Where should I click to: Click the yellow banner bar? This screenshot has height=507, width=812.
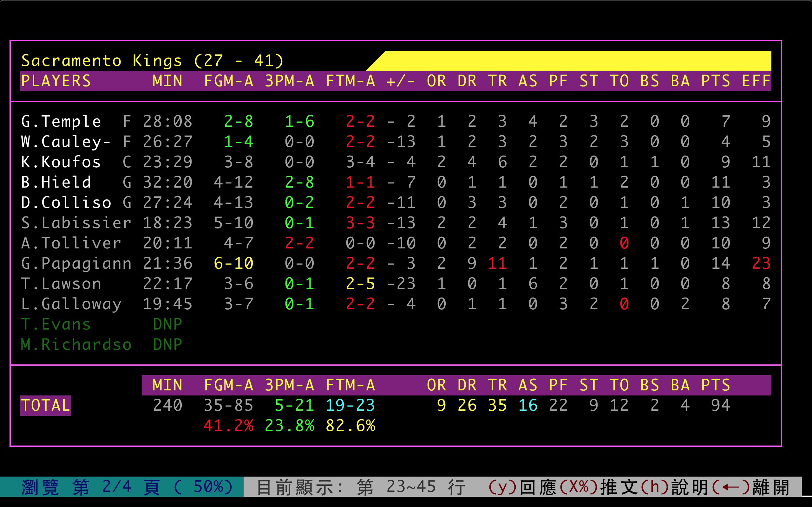577,61
